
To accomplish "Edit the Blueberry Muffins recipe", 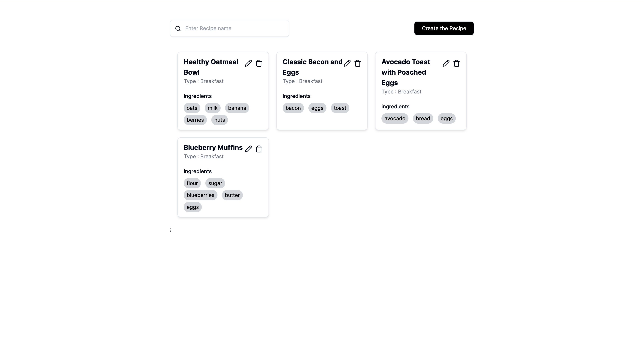I will (248, 149).
